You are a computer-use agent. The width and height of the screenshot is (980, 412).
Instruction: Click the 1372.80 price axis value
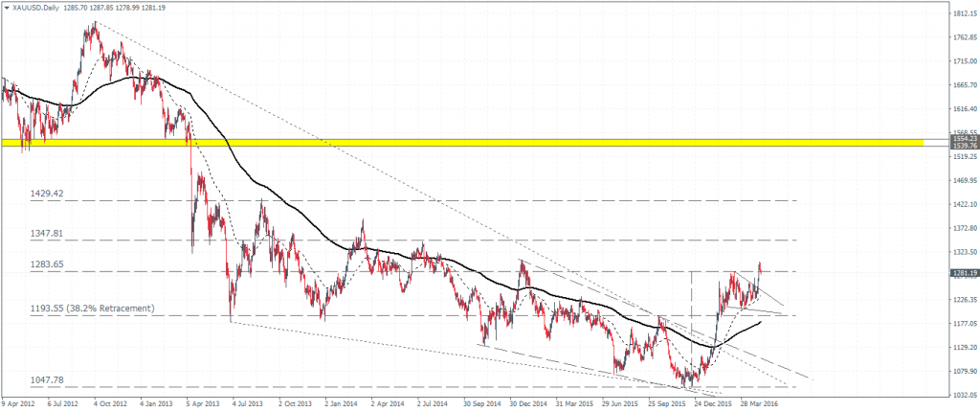[964, 228]
